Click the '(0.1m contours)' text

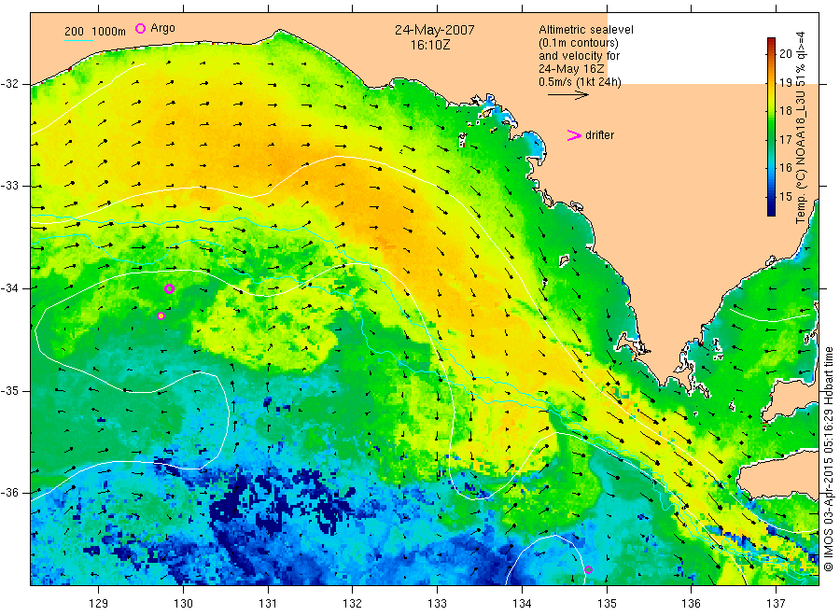point(579,43)
